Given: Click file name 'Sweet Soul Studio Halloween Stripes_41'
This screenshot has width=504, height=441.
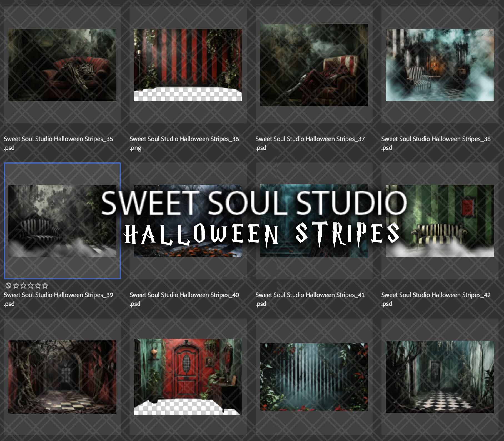Looking at the screenshot, I should tap(310, 295).
